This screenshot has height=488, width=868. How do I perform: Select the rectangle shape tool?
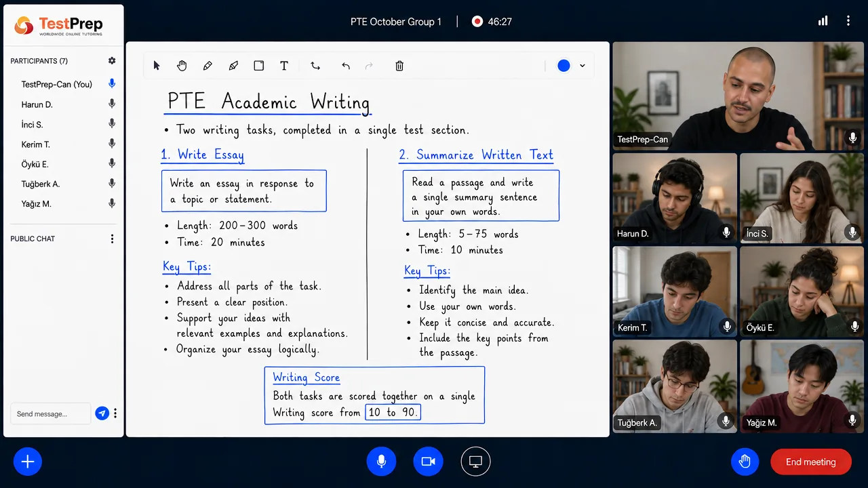258,66
